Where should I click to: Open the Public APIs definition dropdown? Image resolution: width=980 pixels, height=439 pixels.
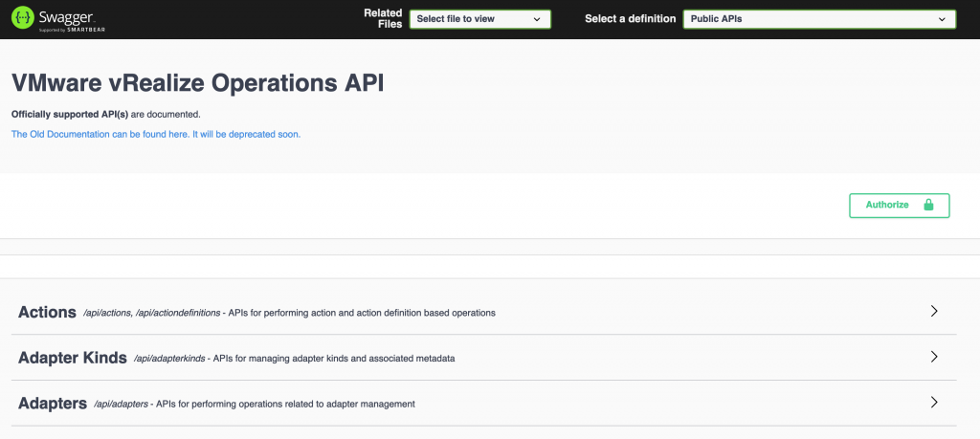818,19
